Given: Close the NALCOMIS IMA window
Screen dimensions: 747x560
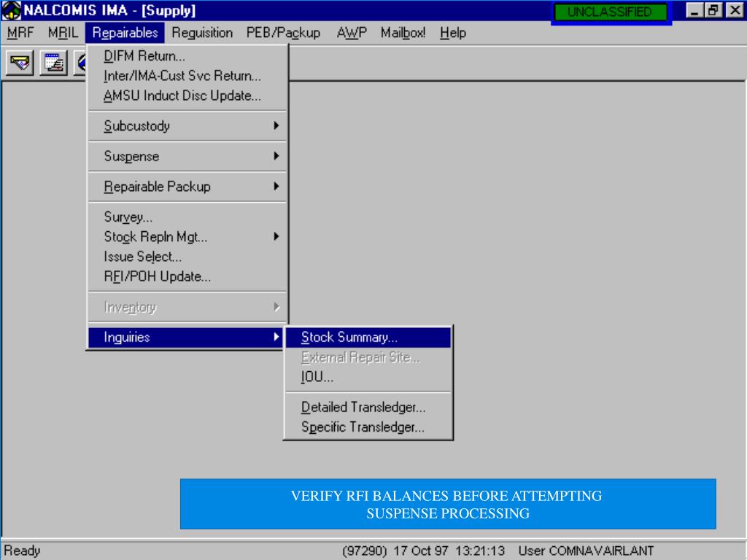Looking at the screenshot, I should coord(735,10).
